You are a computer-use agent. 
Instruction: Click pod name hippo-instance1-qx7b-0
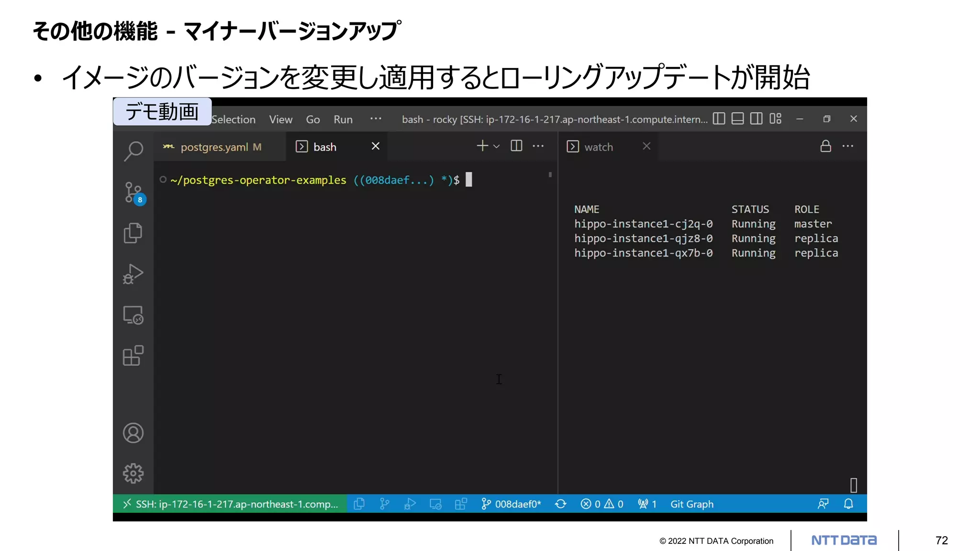644,253
